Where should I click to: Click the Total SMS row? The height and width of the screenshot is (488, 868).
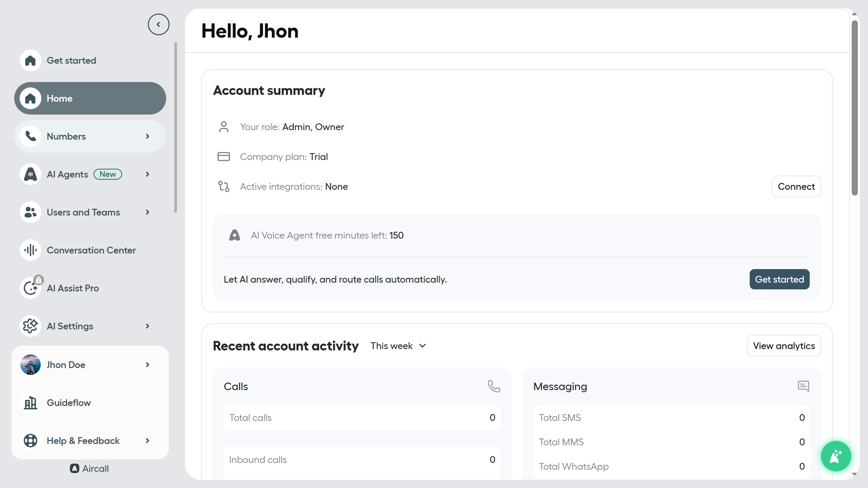pos(672,418)
